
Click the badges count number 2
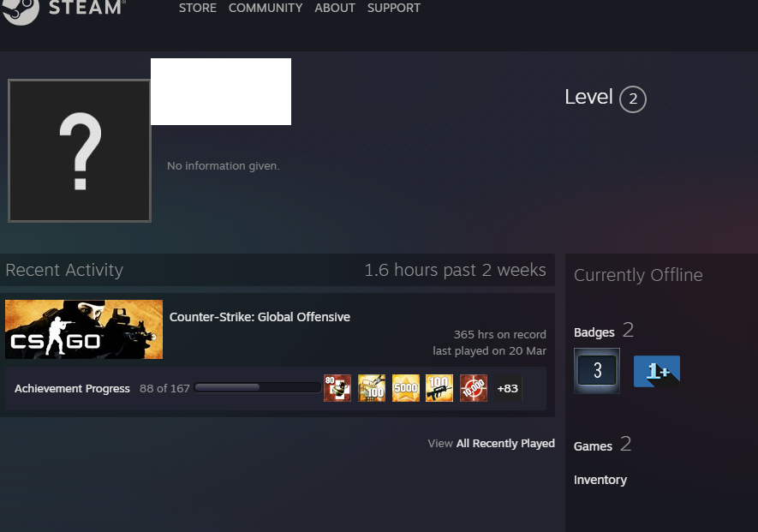tap(628, 331)
